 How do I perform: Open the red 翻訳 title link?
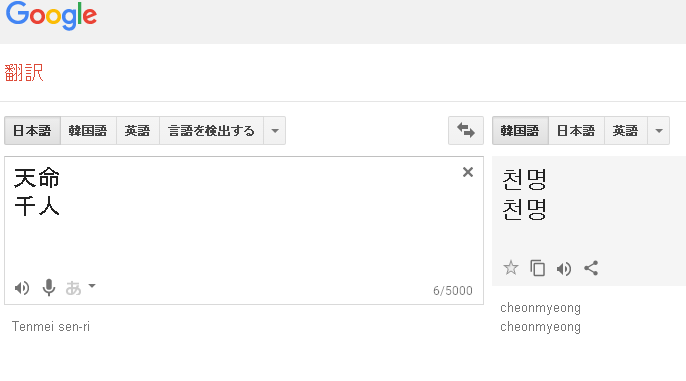coord(24,73)
